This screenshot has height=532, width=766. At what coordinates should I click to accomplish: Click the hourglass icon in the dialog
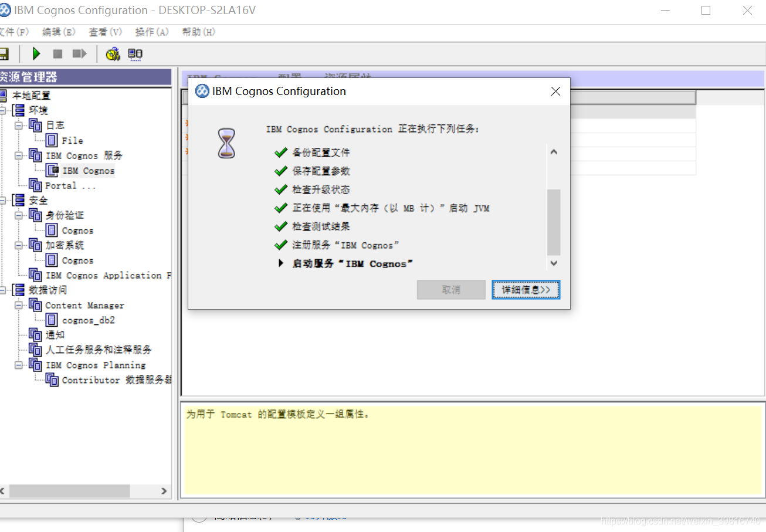tap(226, 144)
